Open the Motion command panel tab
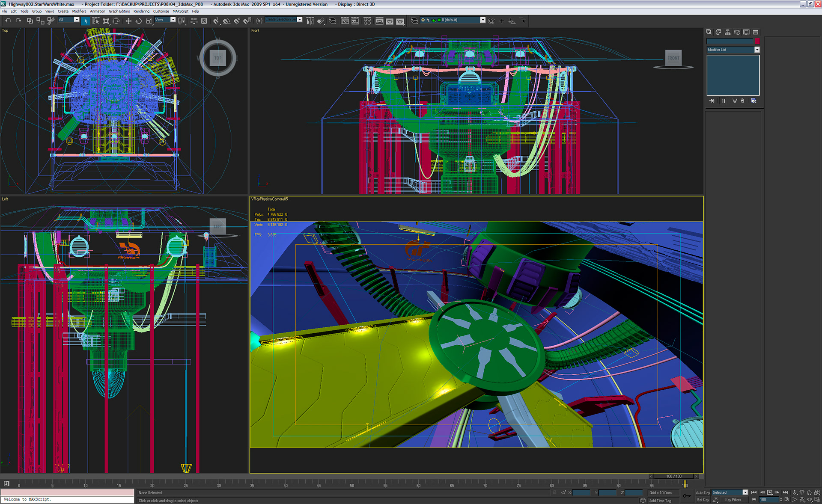Image resolution: width=822 pixels, height=504 pixels. click(x=737, y=32)
